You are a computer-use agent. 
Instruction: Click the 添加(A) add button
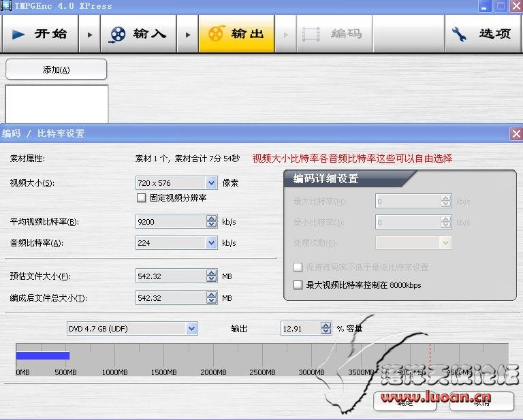(57, 69)
